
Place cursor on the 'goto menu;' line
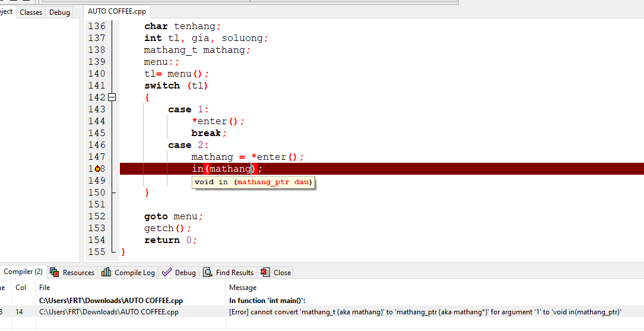[x=173, y=216]
